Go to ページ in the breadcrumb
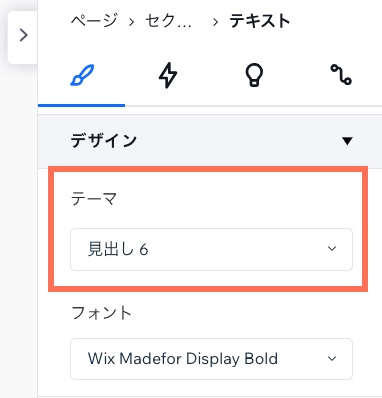Screen dimensions: 382x398 click(94, 21)
